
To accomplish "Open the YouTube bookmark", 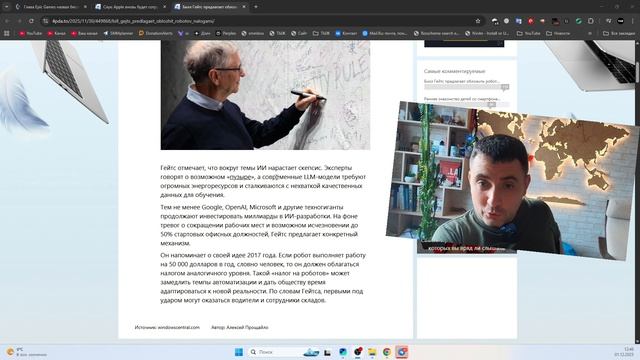I will click(31, 33).
